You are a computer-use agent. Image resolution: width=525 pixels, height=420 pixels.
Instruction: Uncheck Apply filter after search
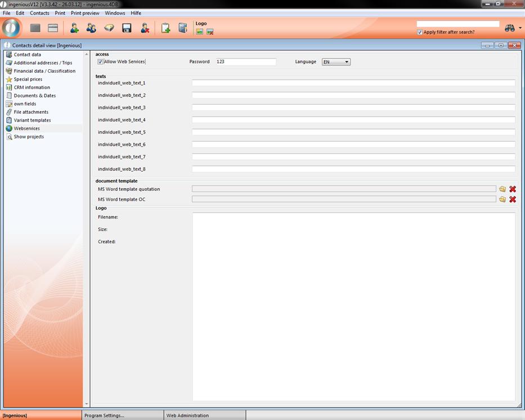(x=420, y=32)
